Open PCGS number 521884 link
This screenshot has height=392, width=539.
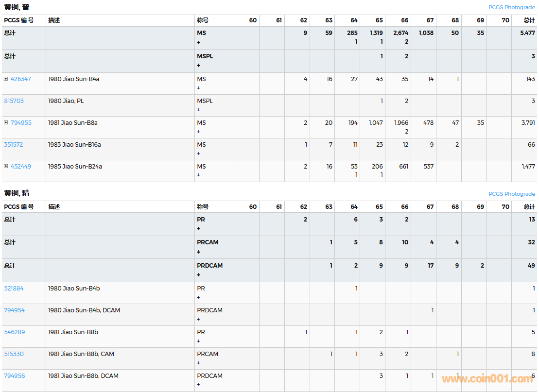click(14, 289)
